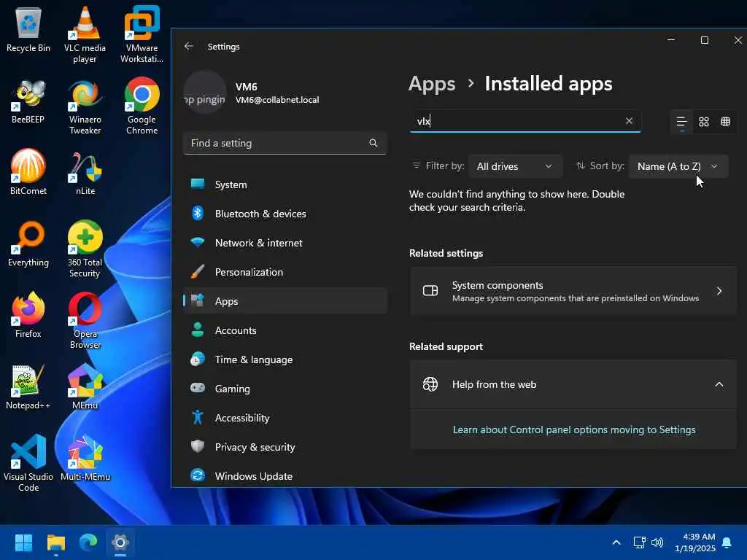Screen dimensions: 747x560
Task: Select Bluetooth & devices category
Action: (x=285, y=214)
